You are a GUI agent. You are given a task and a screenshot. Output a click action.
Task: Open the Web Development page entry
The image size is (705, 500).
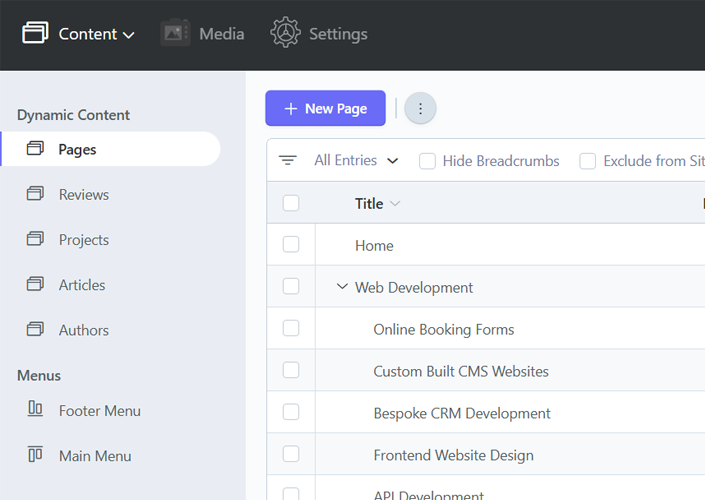coord(414,288)
